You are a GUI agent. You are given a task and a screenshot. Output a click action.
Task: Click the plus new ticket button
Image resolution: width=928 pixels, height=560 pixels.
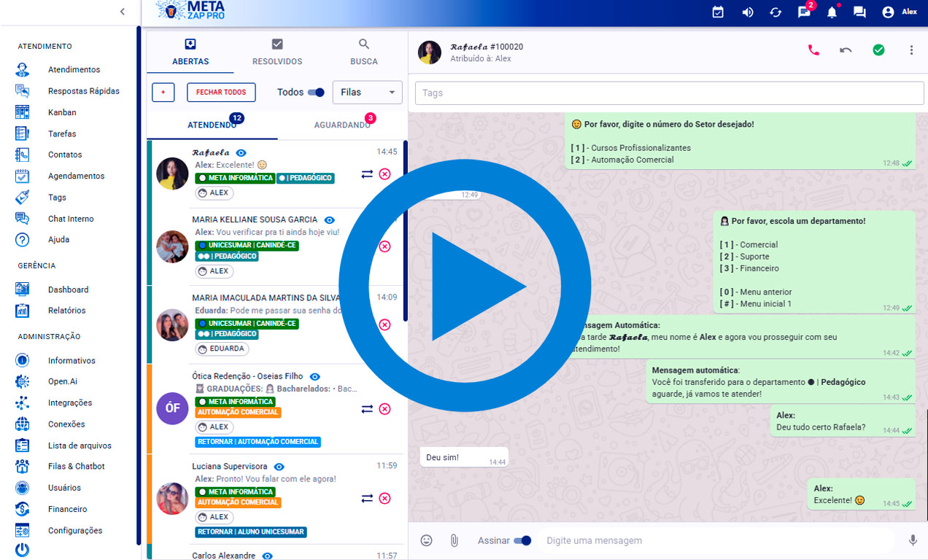coord(163,93)
